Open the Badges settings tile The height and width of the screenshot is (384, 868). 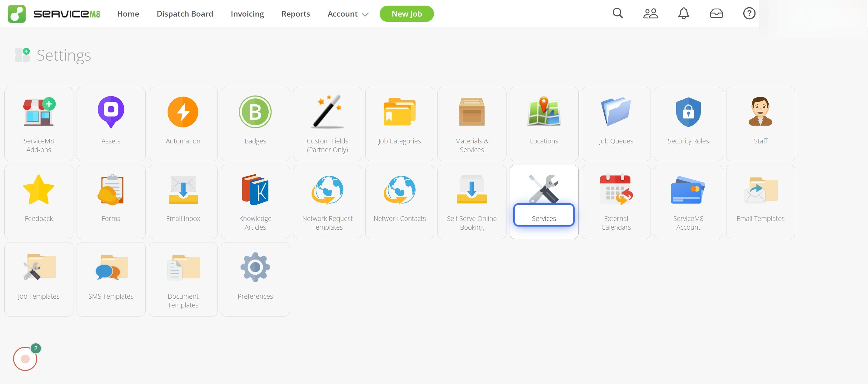tap(255, 124)
